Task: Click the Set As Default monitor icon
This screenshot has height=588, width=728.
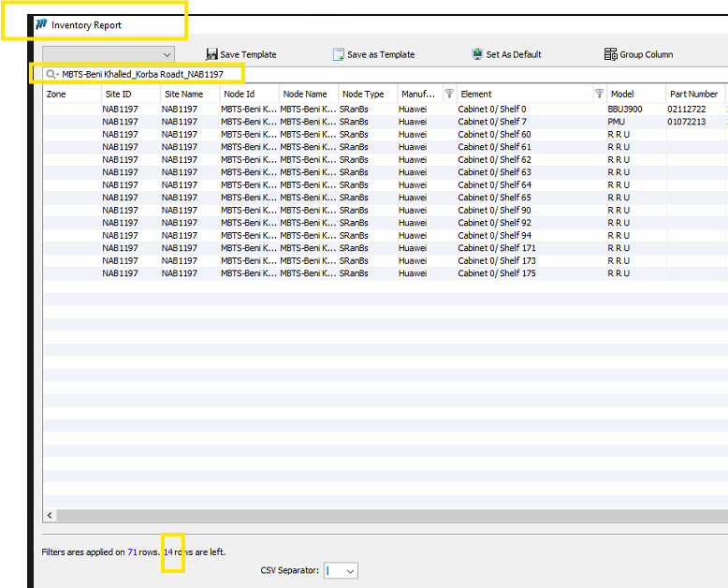Action: coord(477,54)
